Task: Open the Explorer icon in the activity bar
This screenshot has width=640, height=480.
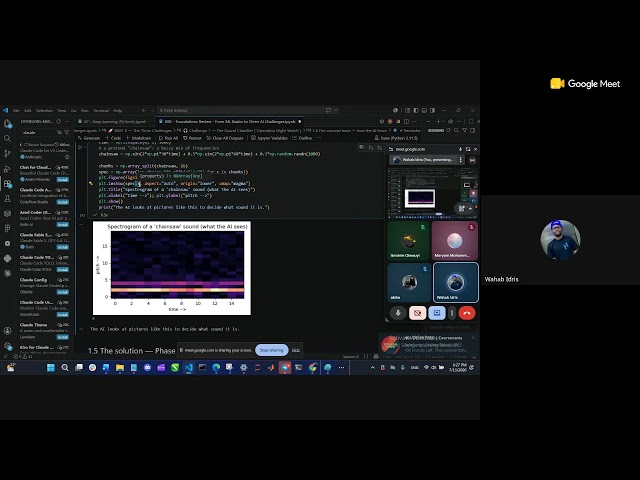Action: pyautogui.click(x=7, y=124)
